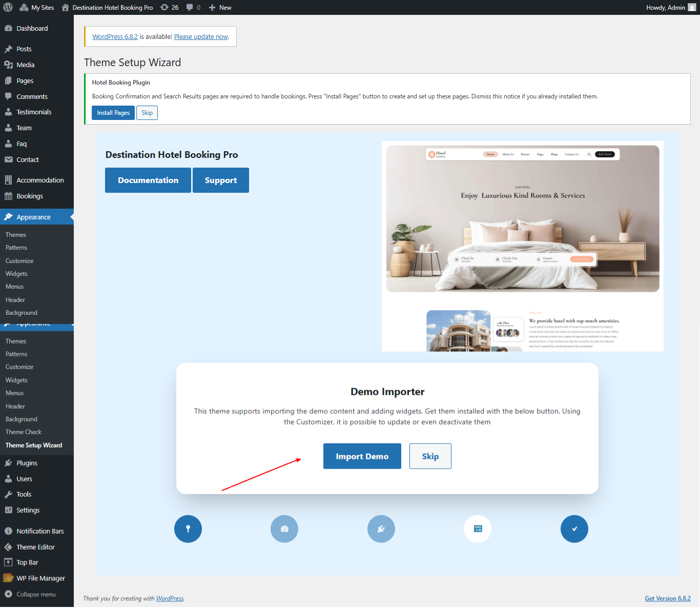Click the Appearance brush icon
700x608 pixels.
(8, 217)
